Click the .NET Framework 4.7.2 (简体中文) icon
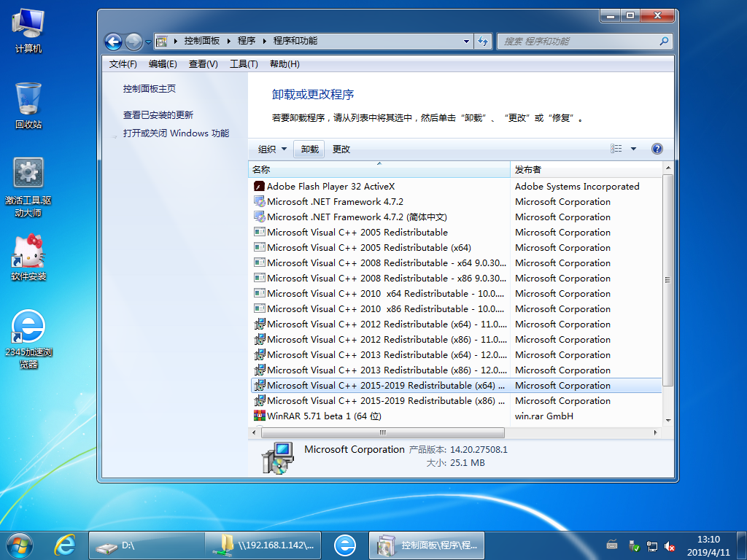This screenshot has height=560, width=747. (x=259, y=217)
